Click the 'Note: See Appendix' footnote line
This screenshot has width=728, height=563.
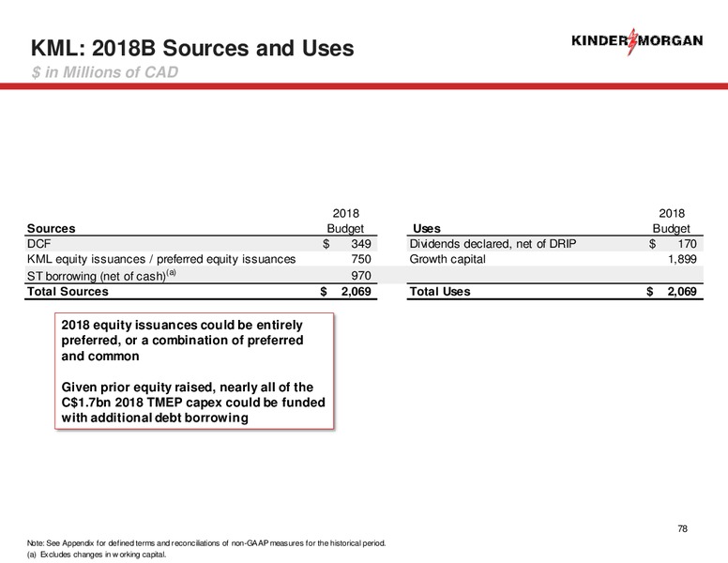tap(206, 543)
